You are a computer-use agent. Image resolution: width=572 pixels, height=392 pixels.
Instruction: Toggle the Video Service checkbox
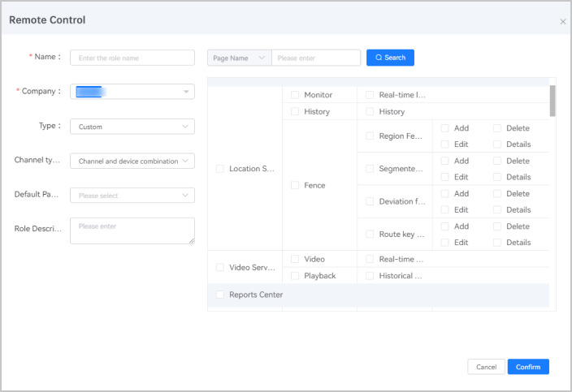tap(220, 267)
